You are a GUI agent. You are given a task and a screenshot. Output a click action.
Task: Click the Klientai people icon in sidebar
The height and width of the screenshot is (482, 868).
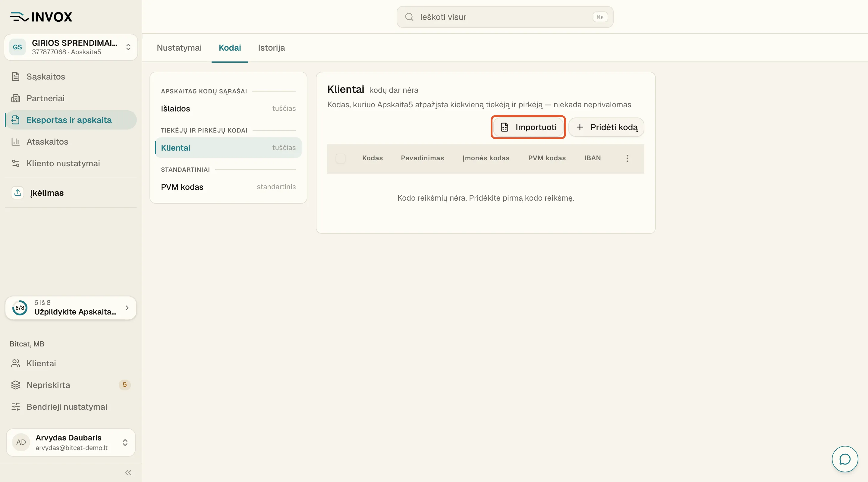(x=15, y=363)
